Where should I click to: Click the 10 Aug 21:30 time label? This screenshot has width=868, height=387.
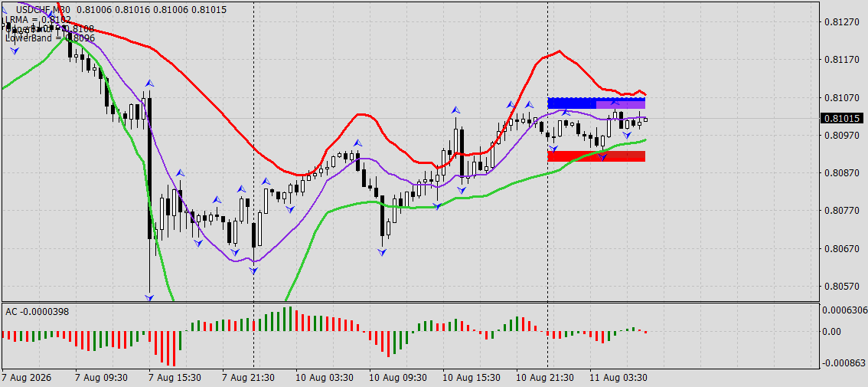(x=545, y=378)
